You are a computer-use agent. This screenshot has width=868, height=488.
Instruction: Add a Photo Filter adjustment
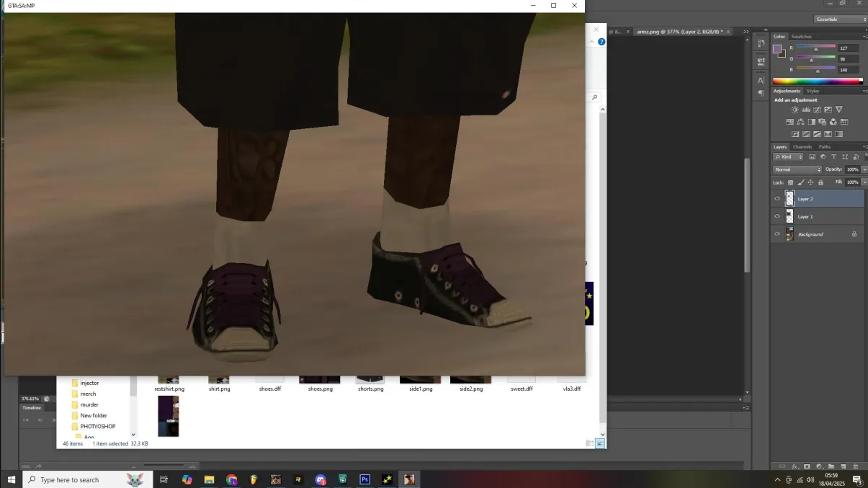[x=823, y=122]
